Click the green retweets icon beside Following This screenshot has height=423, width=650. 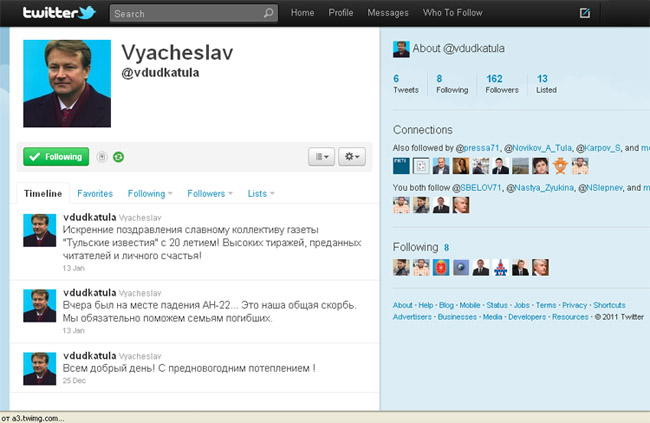[119, 157]
